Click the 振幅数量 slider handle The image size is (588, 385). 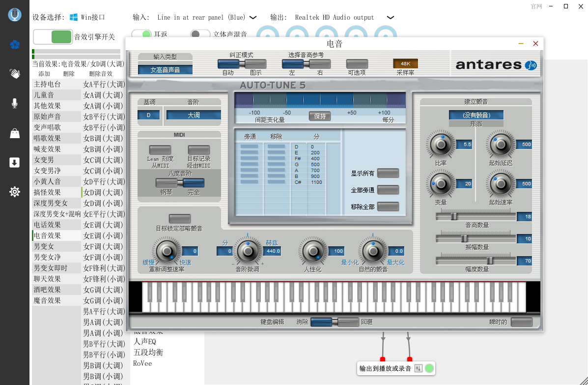click(464, 238)
